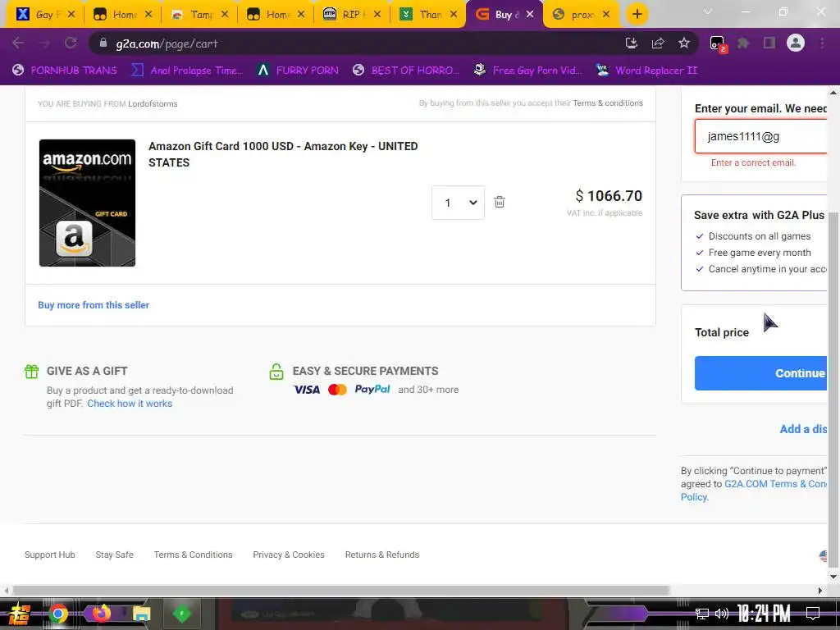Click Buy more from this seller link
Image resolution: width=840 pixels, height=630 pixels.
click(94, 305)
